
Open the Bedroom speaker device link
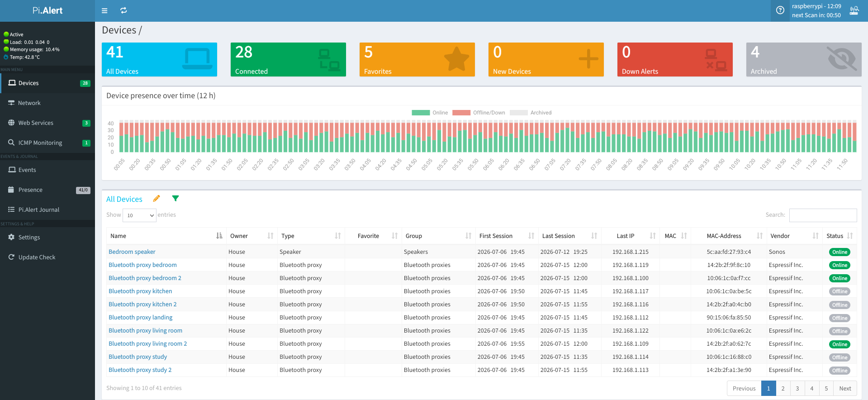[x=132, y=252]
